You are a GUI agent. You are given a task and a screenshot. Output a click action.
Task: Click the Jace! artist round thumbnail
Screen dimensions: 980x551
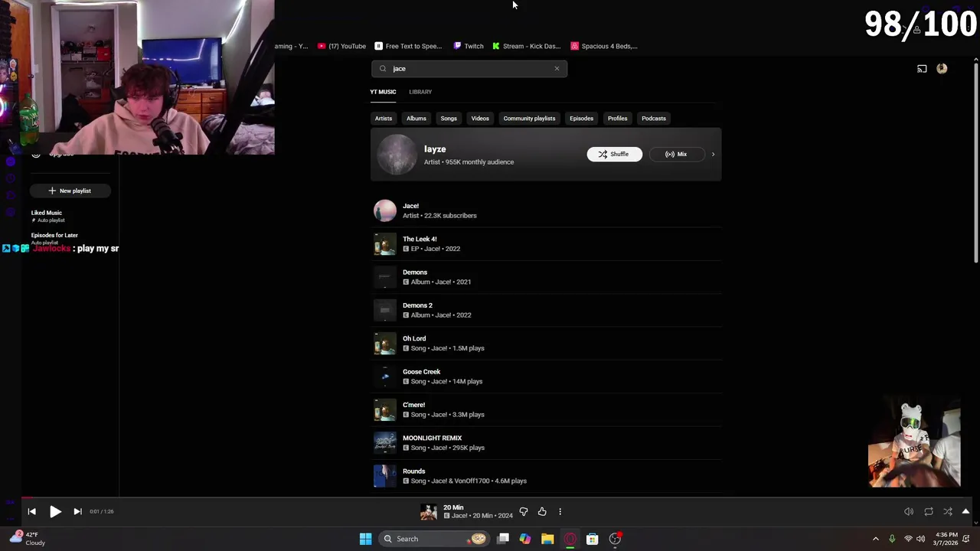385,210
